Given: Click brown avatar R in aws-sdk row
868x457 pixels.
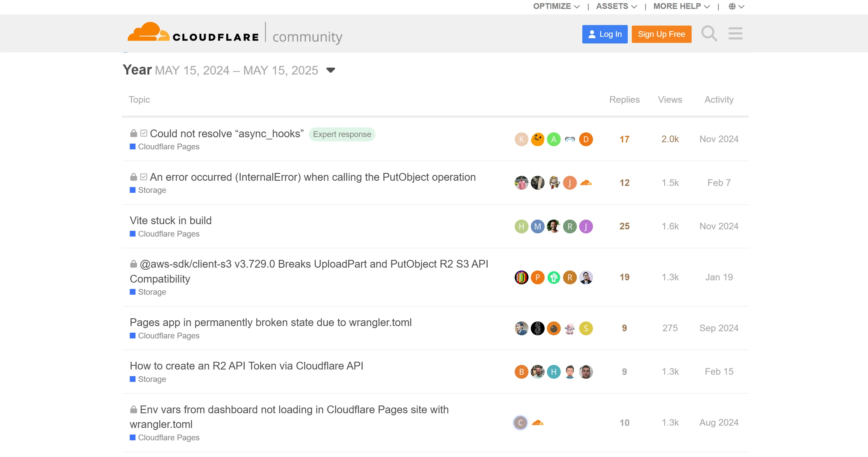Looking at the screenshot, I should [570, 277].
